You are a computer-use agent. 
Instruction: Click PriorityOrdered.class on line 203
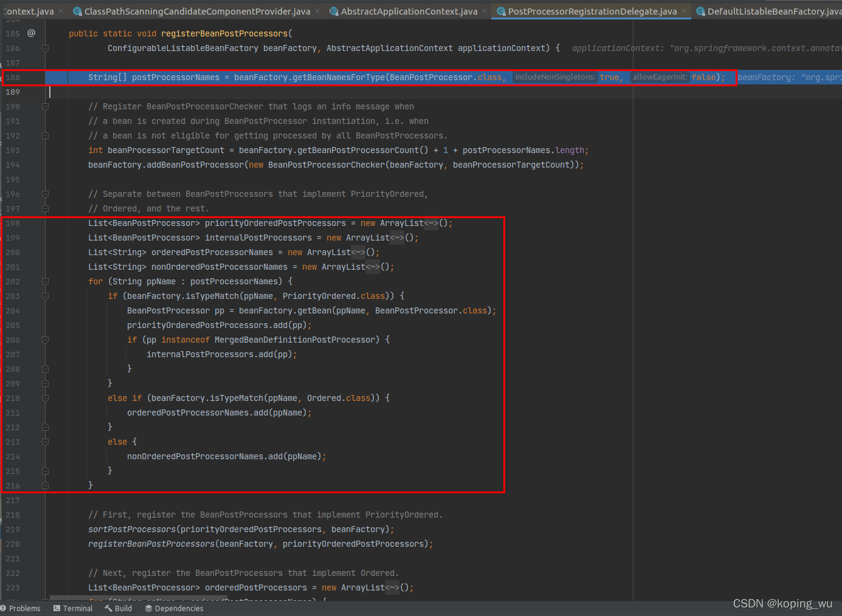tap(334, 296)
